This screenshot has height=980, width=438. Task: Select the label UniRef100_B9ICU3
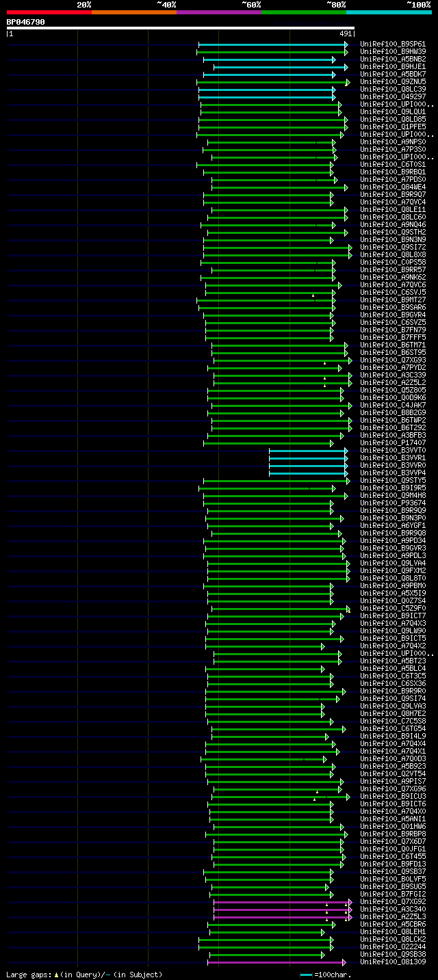pyautogui.click(x=393, y=797)
